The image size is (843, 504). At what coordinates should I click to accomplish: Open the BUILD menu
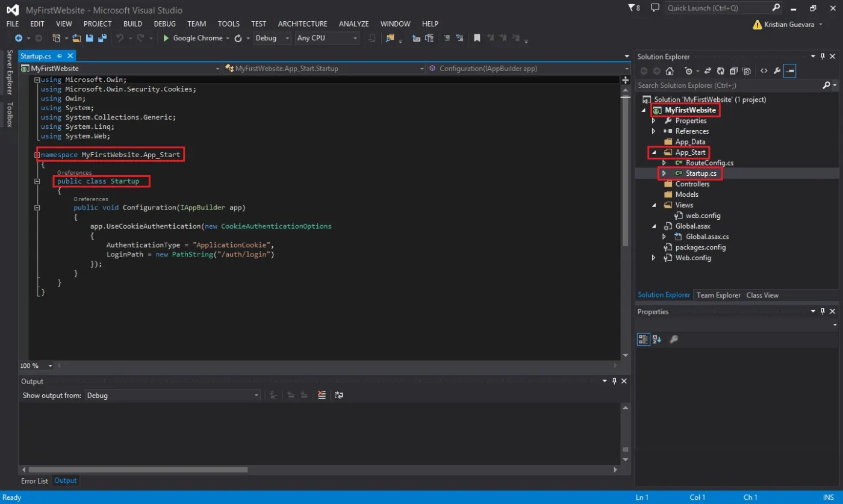coord(132,24)
